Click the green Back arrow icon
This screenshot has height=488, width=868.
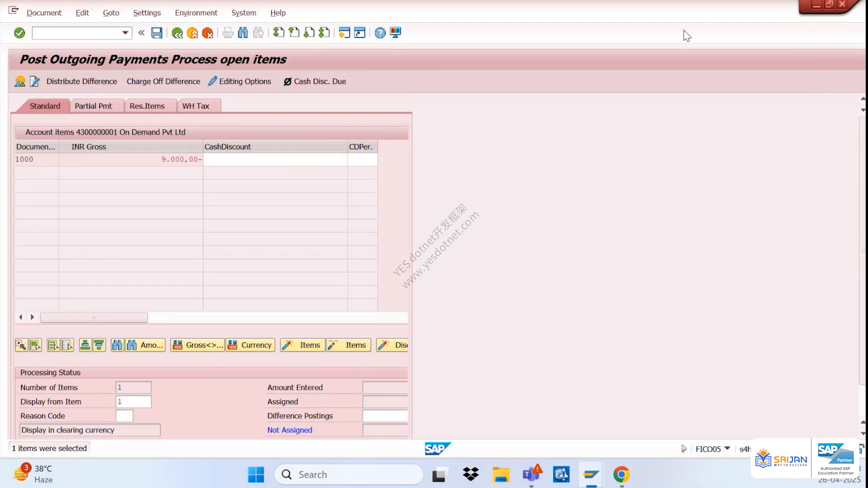(x=177, y=33)
